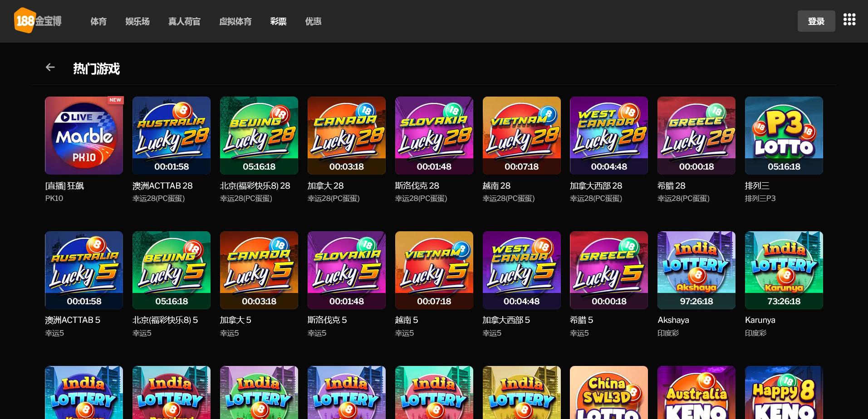Click the 加拿大西部 5 title text
868x419 pixels.
pyautogui.click(x=506, y=320)
